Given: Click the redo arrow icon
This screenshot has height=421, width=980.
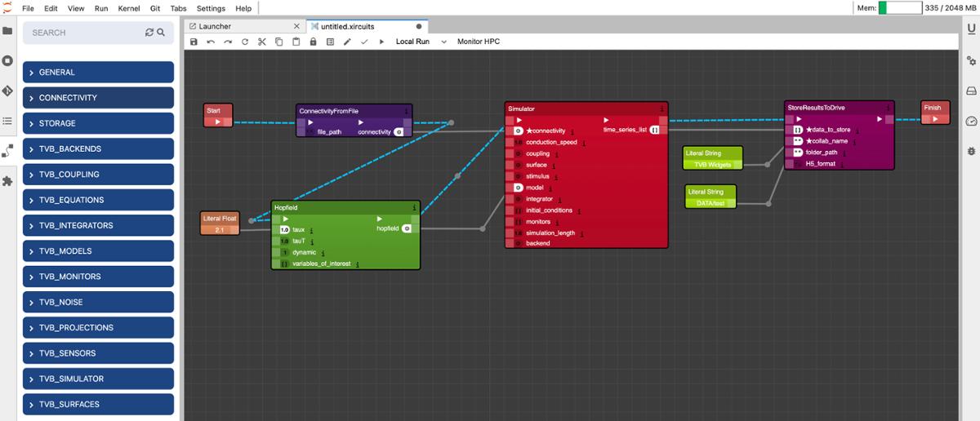Looking at the screenshot, I should click(x=228, y=42).
